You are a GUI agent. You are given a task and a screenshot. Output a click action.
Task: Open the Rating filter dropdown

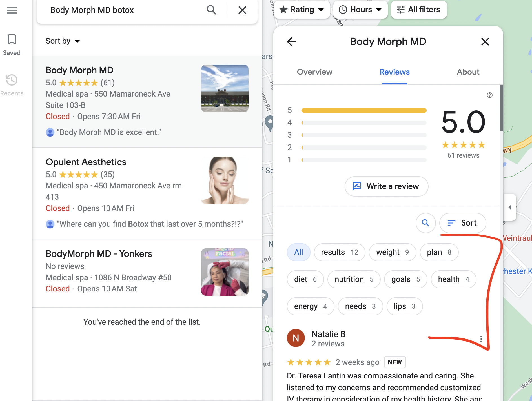[x=302, y=10]
